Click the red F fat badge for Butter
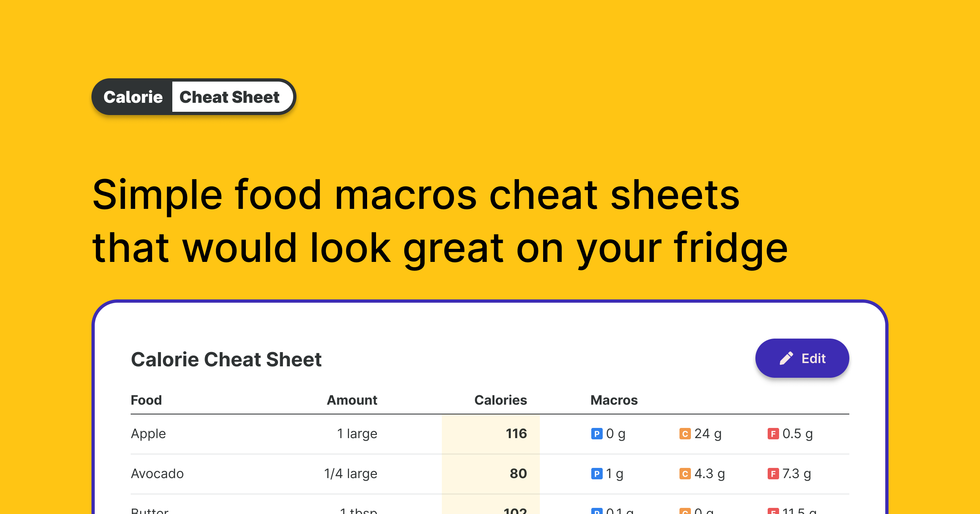 773,511
